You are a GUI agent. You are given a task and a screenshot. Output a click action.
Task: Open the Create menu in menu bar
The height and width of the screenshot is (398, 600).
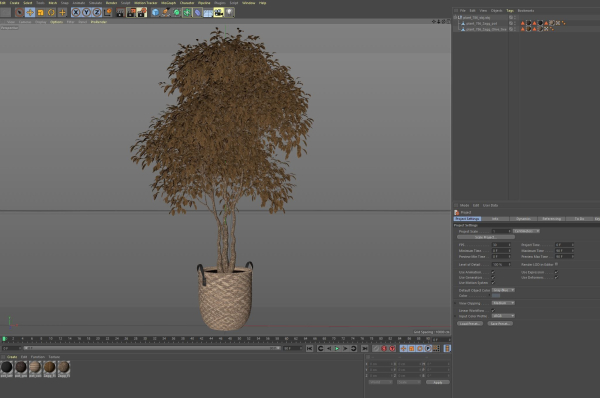point(14,3)
